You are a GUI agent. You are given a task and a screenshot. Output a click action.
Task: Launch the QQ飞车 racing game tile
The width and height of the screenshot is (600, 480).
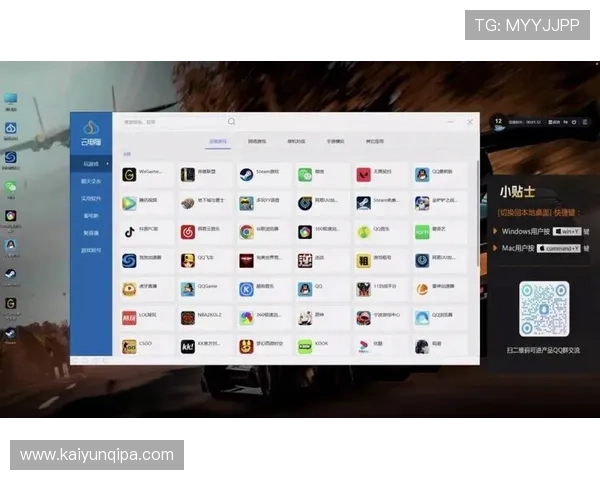205,261
